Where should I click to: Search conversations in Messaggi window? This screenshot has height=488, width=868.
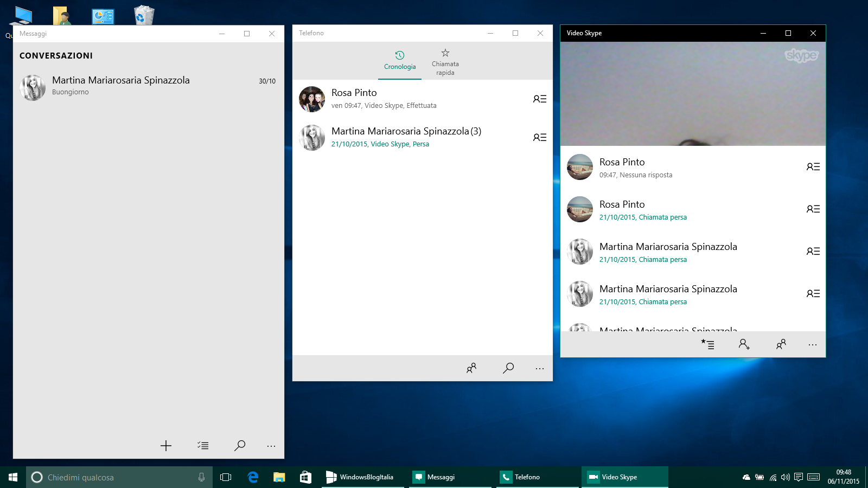pos(239,446)
